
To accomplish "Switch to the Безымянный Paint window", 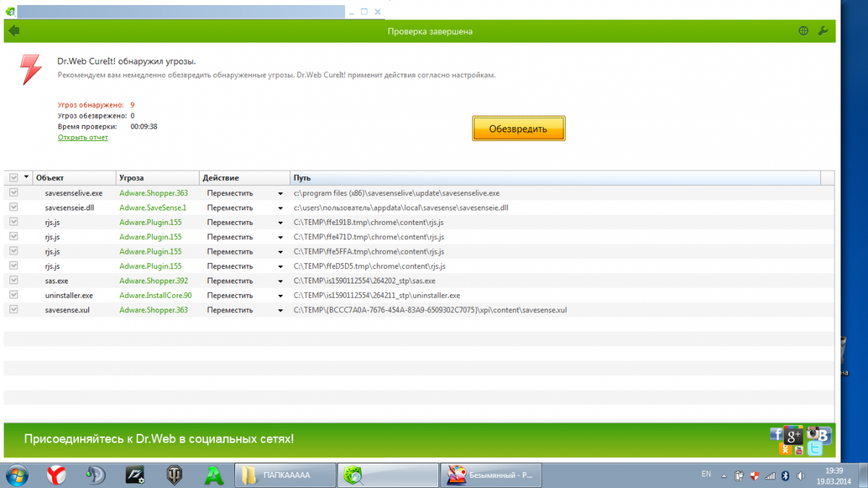I will (x=491, y=475).
